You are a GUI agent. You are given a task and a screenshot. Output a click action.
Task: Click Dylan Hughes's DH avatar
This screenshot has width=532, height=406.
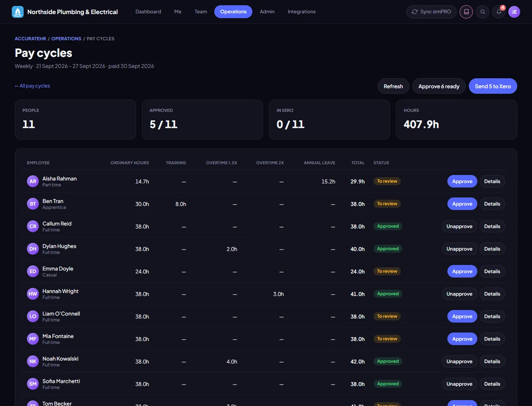pyautogui.click(x=33, y=249)
